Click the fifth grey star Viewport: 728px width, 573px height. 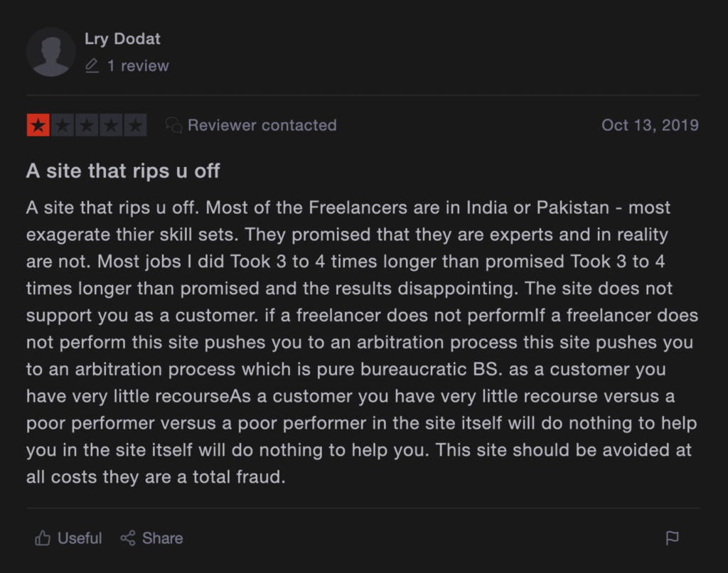pos(135,125)
